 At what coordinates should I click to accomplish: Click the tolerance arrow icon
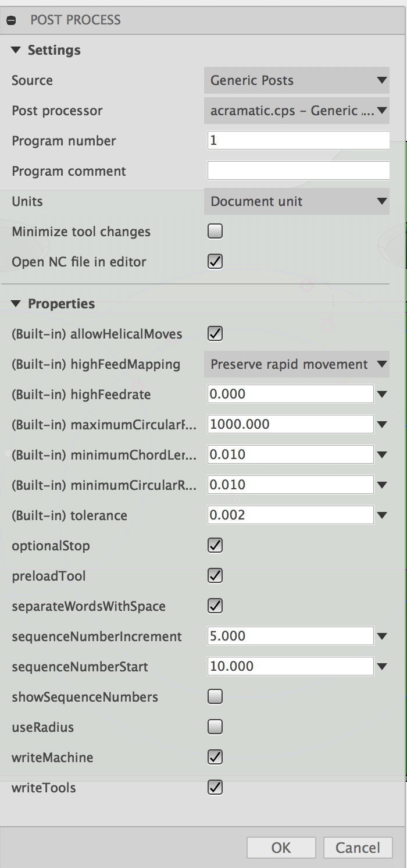pyautogui.click(x=382, y=515)
